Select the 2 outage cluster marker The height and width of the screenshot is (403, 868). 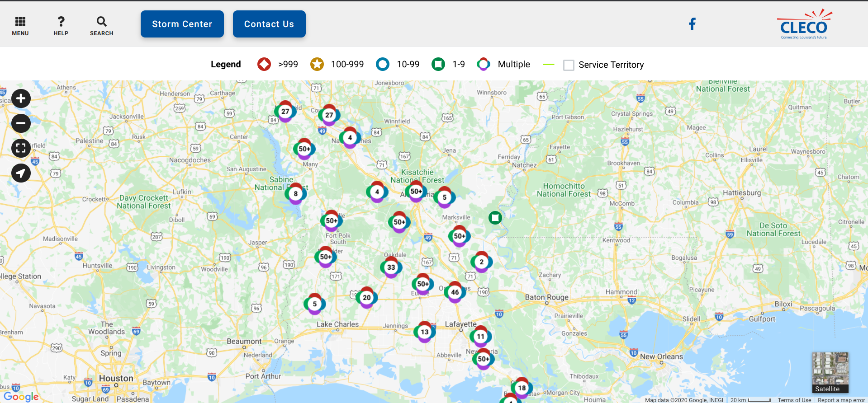[x=482, y=262]
